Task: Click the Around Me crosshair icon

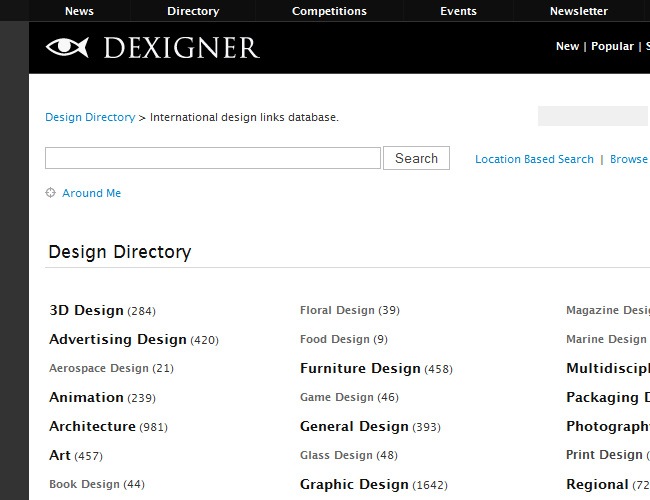Action: tap(50, 193)
